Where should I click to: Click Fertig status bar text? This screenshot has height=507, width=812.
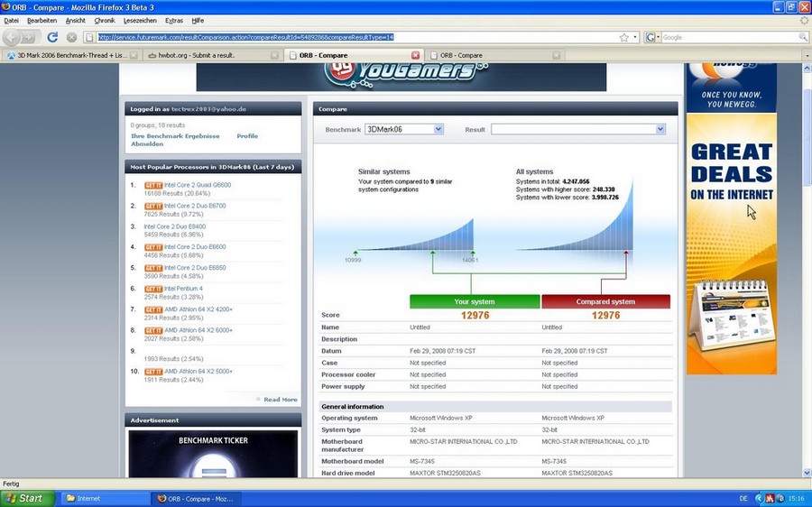tap(11, 484)
